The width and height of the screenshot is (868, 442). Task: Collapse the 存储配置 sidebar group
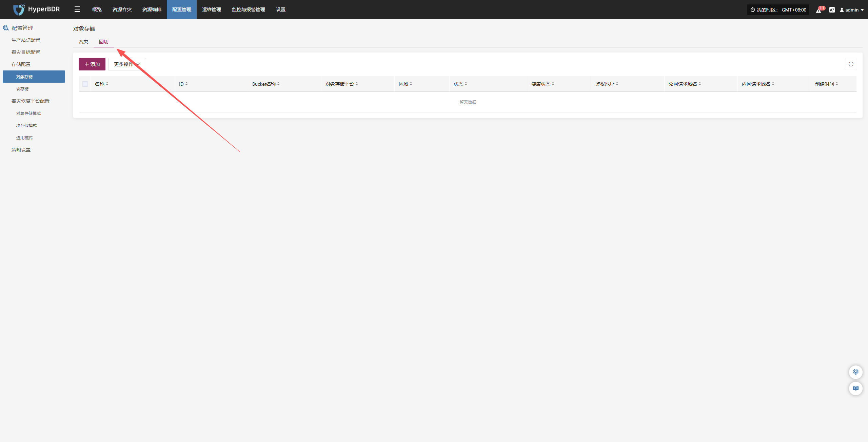pos(21,64)
